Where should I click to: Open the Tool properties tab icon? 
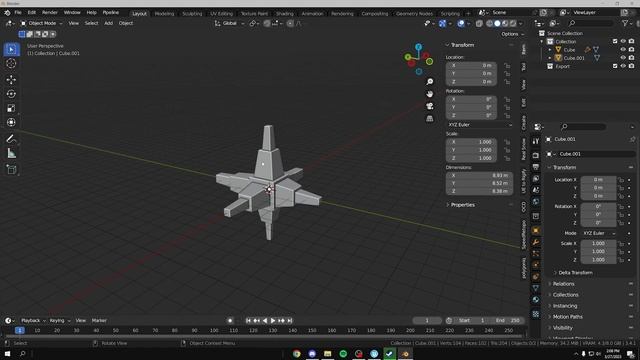[536, 141]
